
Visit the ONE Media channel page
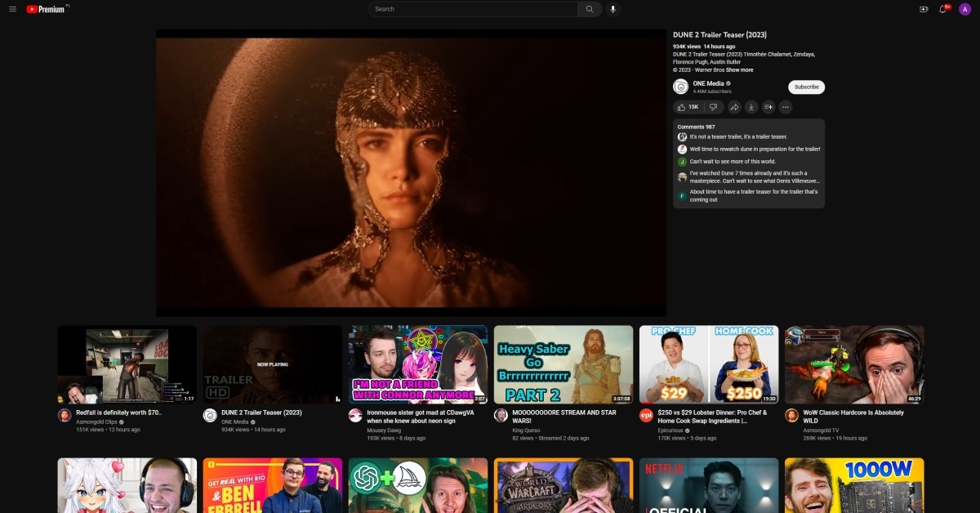(x=710, y=83)
